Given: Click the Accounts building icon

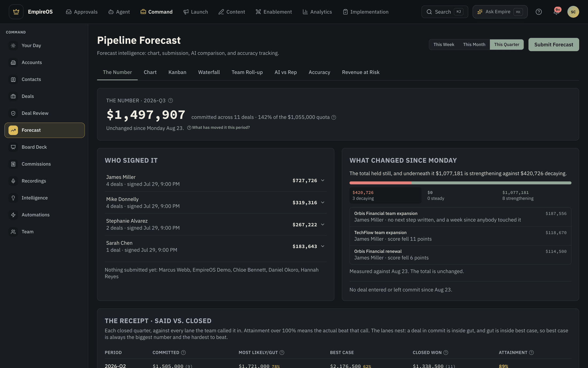Looking at the screenshot, I should coord(13,62).
